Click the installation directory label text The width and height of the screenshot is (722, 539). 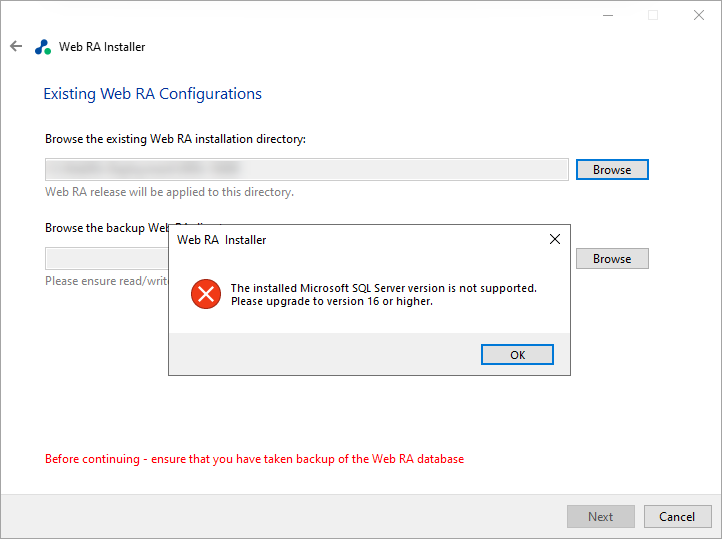[175, 139]
